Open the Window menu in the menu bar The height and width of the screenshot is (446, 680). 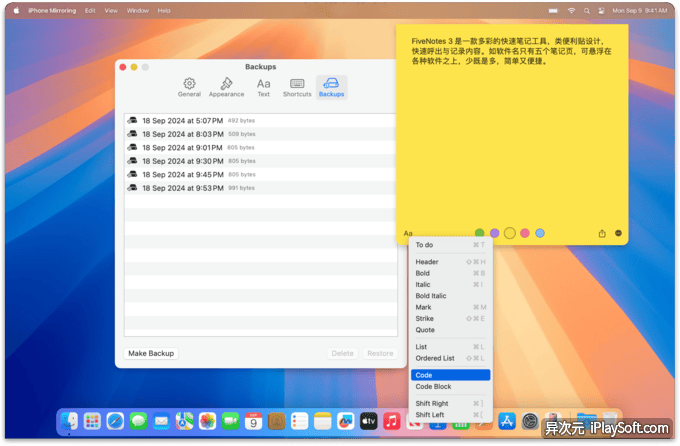138,10
